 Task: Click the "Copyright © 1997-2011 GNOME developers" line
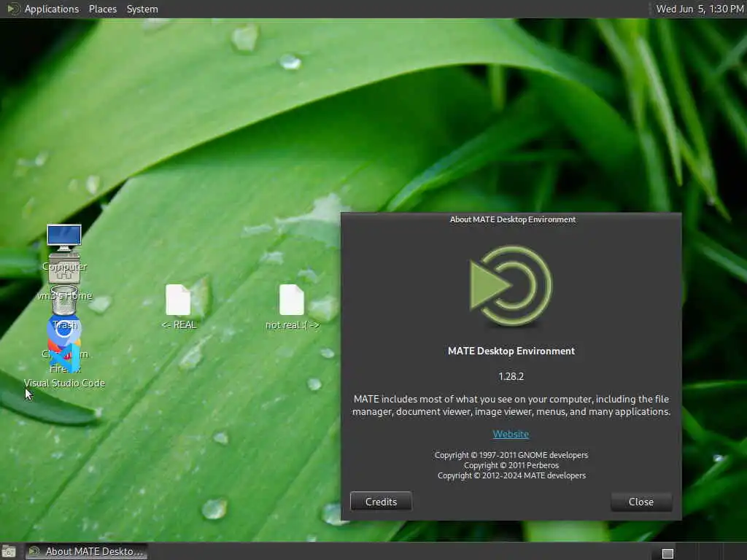[511, 455]
